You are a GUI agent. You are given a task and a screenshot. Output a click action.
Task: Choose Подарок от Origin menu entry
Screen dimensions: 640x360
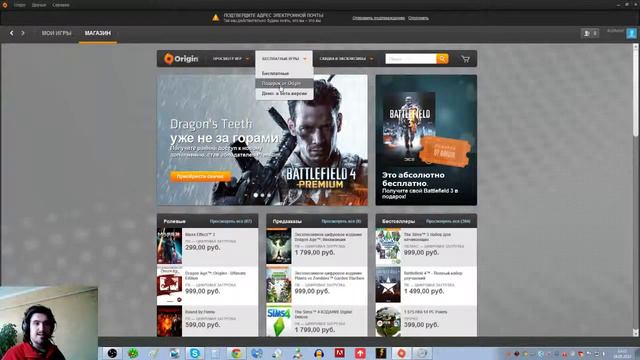tap(284, 83)
